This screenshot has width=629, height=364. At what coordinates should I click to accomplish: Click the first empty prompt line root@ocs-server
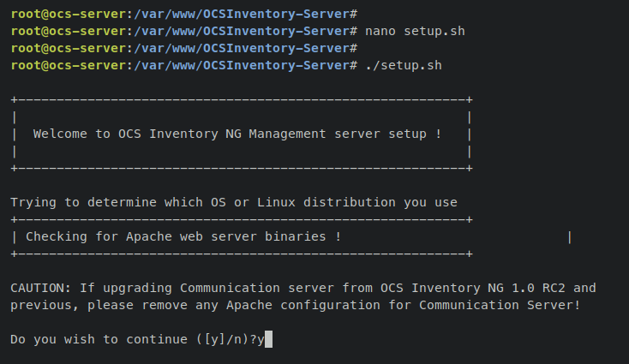(x=184, y=14)
